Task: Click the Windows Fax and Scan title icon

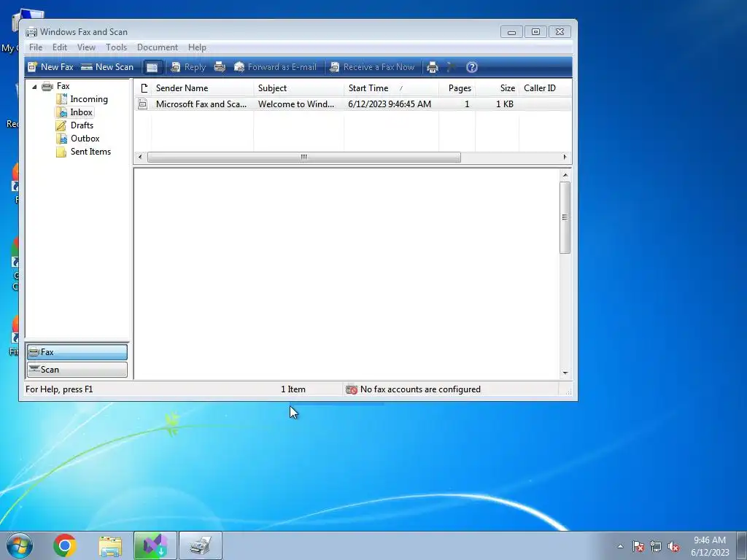Action: [x=31, y=32]
